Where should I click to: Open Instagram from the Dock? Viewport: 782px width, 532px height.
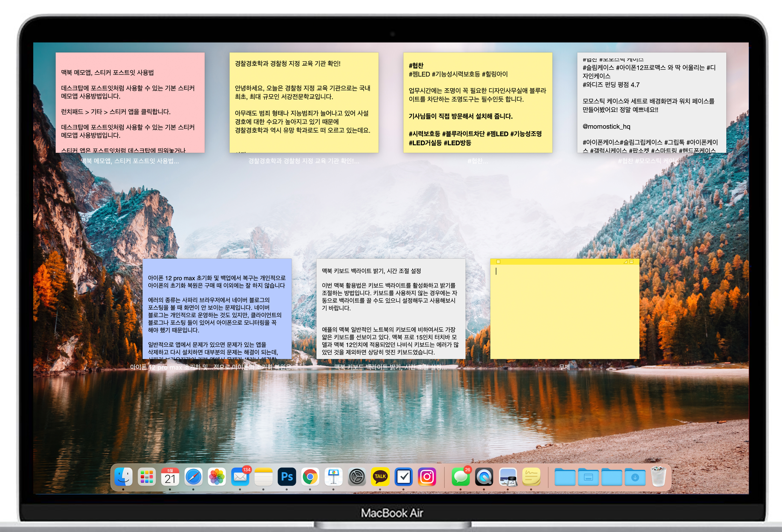427,476
